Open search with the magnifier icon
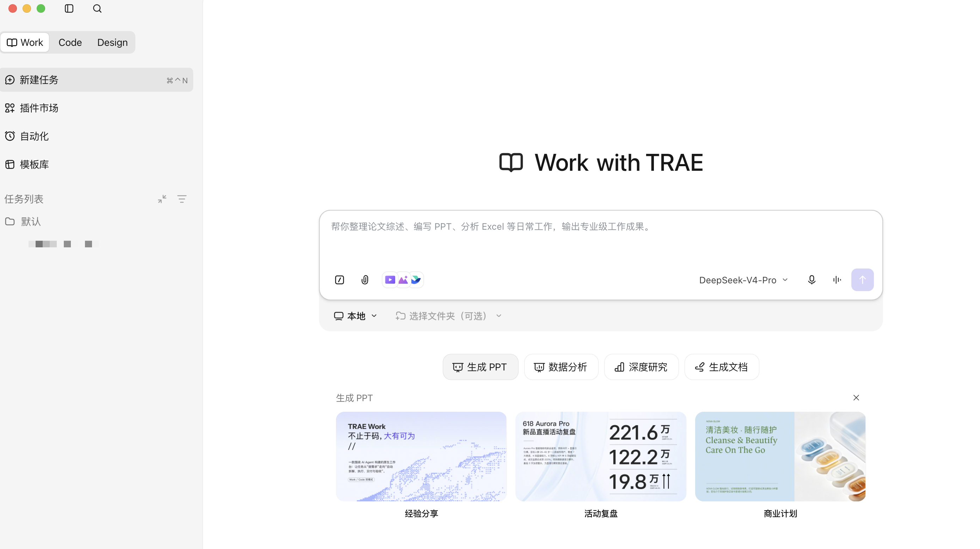The height and width of the screenshot is (549, 980). (97, 8)
